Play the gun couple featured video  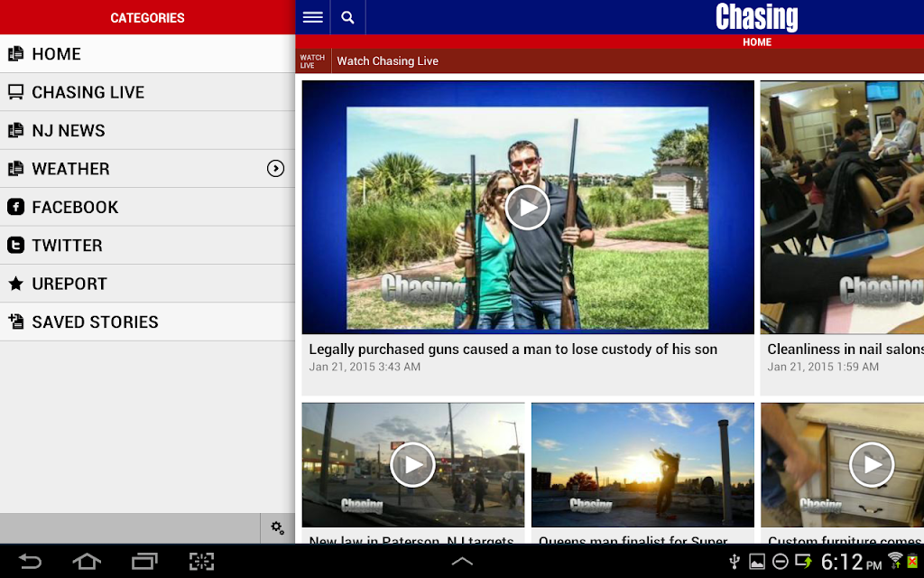click(x=527, y=208)
